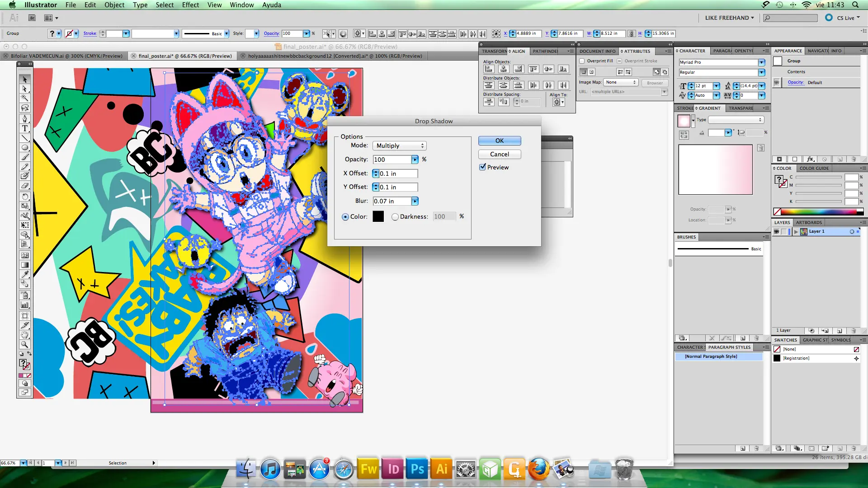Screen dimensions: 868x488
Task: Click the Stroke link in control bar
Action: pyautogui.click(x=90, y=33)
